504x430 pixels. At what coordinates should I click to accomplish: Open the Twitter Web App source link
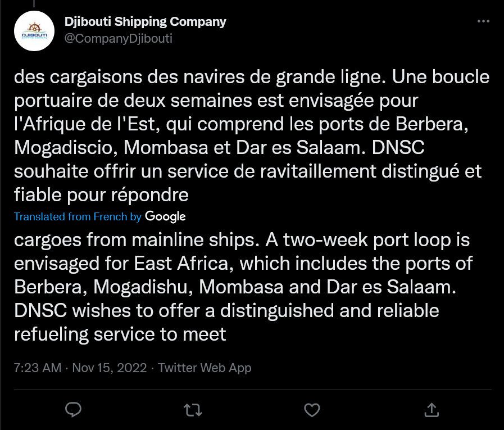(x=205, y=368)
